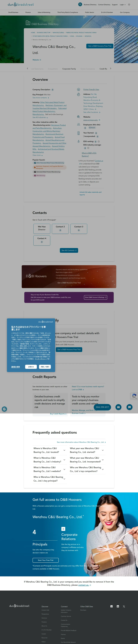Expand the company's website FAQ question
Viewport: 138px width, 644px height.
click(50, 469)
